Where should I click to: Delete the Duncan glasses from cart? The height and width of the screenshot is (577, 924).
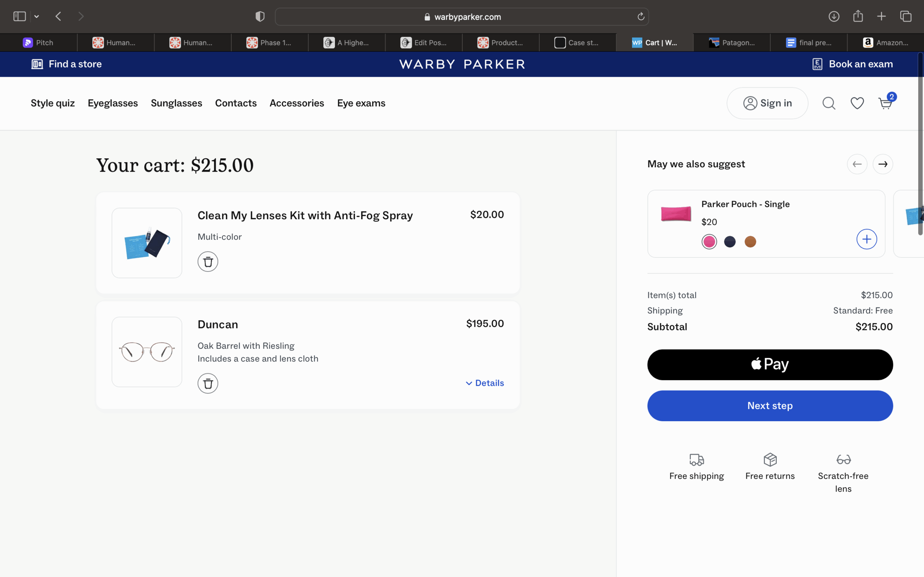(x=208, y=383)
